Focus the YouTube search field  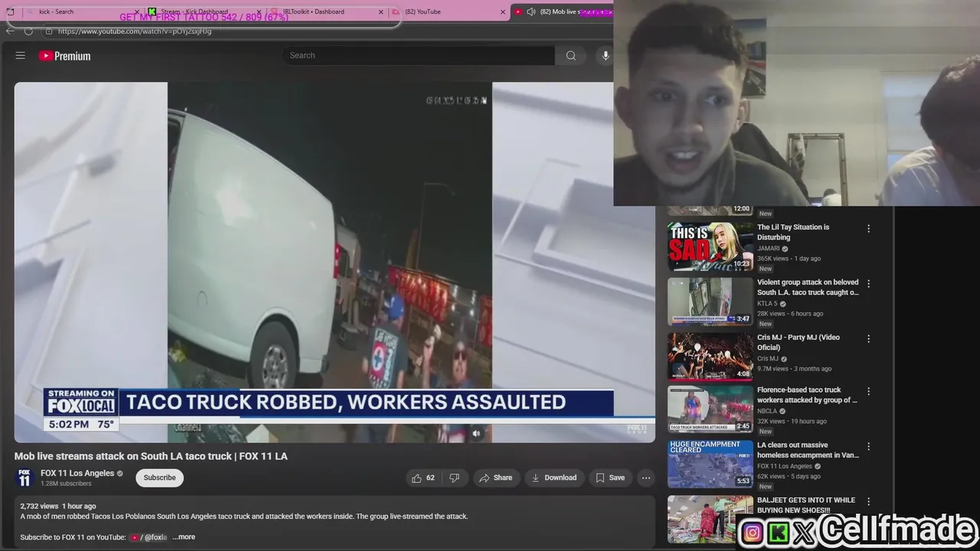pos(419,55)
